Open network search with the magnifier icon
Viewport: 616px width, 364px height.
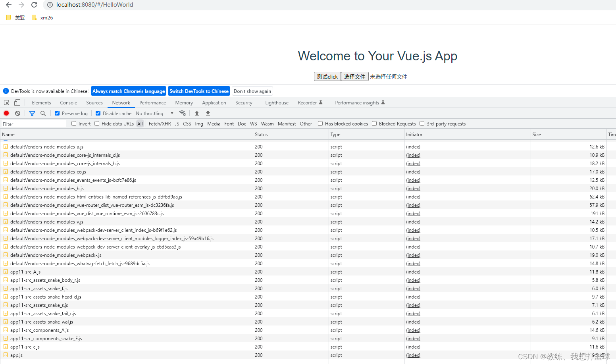[x=43, y=113]
